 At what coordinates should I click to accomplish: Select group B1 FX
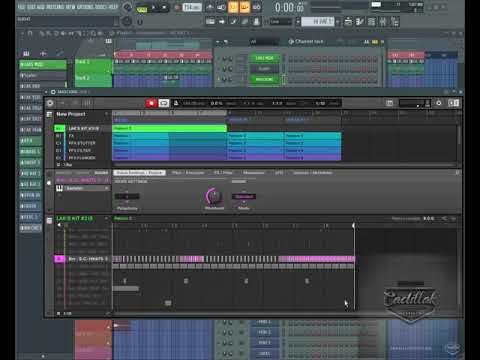click(83, 136)
